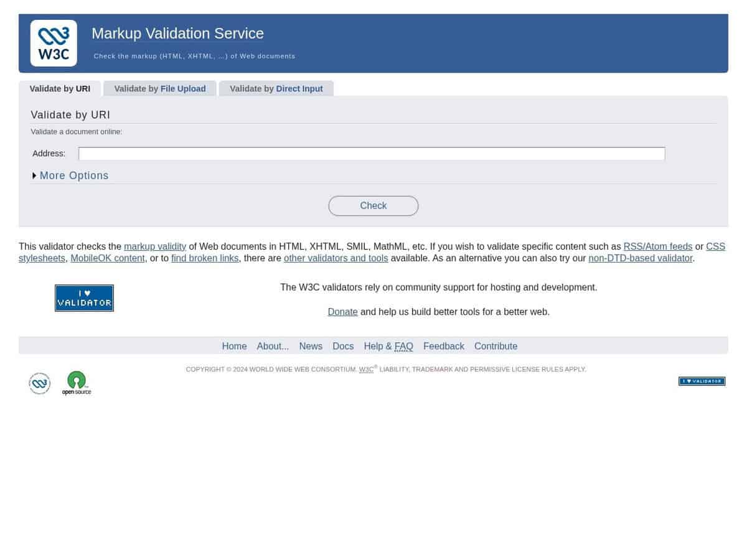Click the Donate link
This screenshot has height=560, width=747.
(343, 312)
